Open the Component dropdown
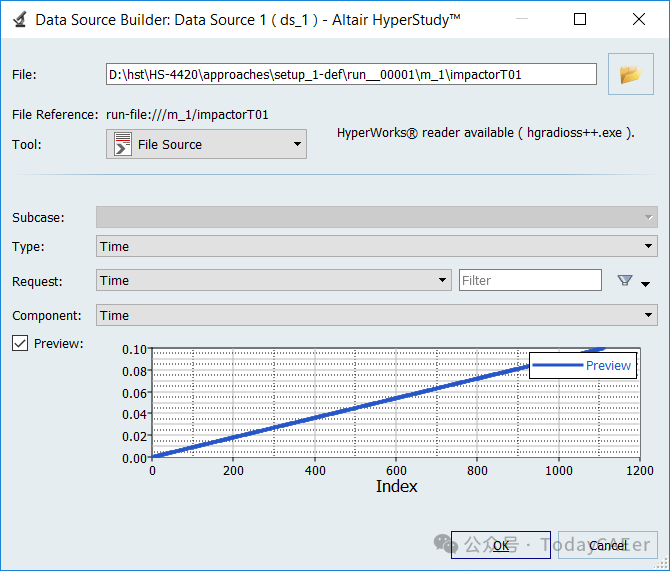The width and height of the screenshot is (670, 571). click(376, 315)
